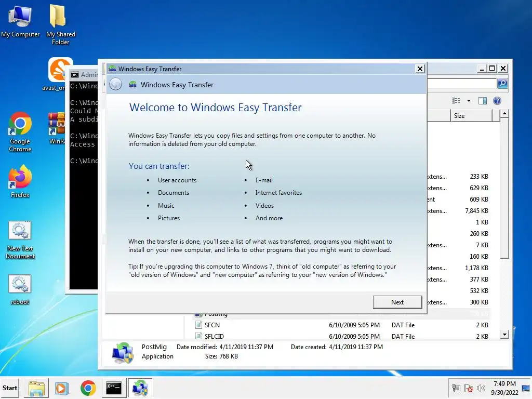Launch Firefox desktop shortcut

(x=20, y=181)
